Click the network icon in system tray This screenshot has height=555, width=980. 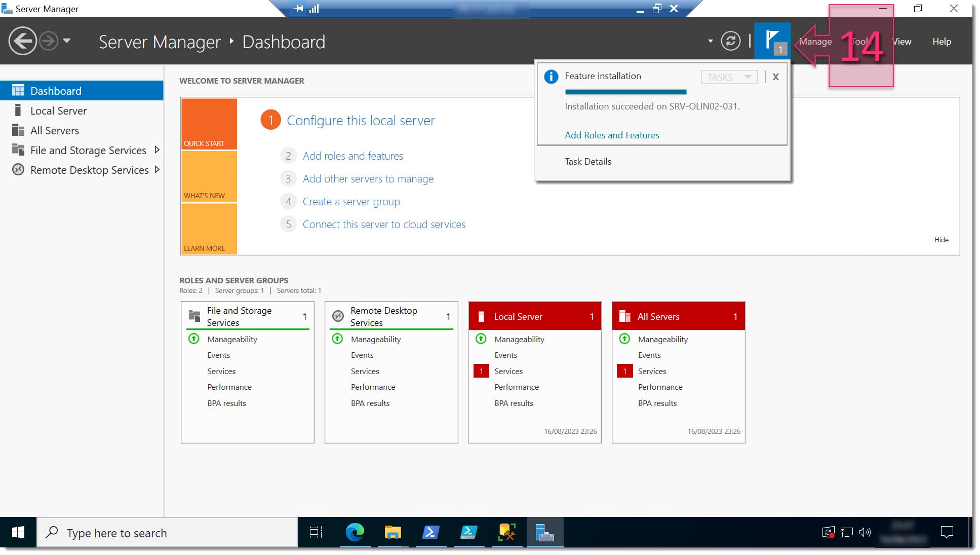846,532
